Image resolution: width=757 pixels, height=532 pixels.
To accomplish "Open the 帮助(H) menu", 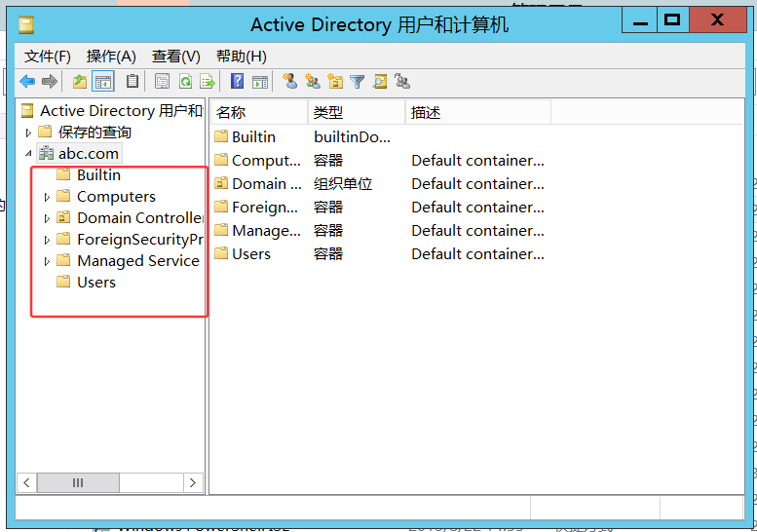I will (241, 57).
